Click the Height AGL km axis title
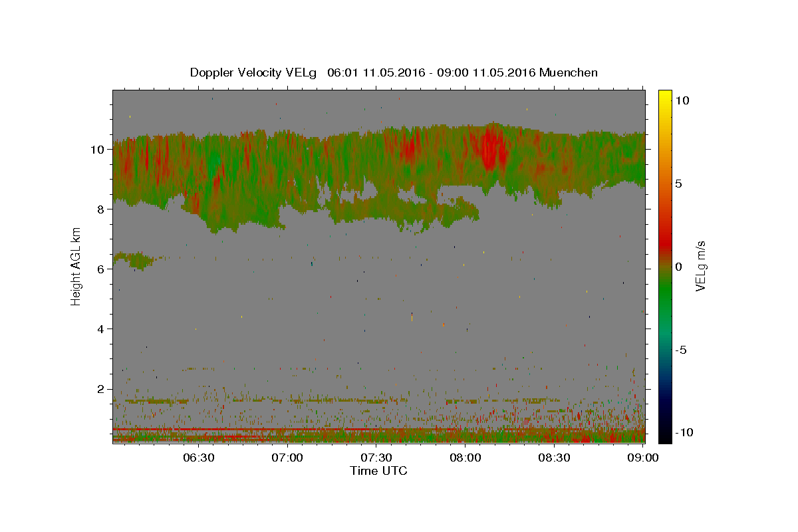Image resolution: width=798 pixels, height=532 pixels. click(76, 267)
